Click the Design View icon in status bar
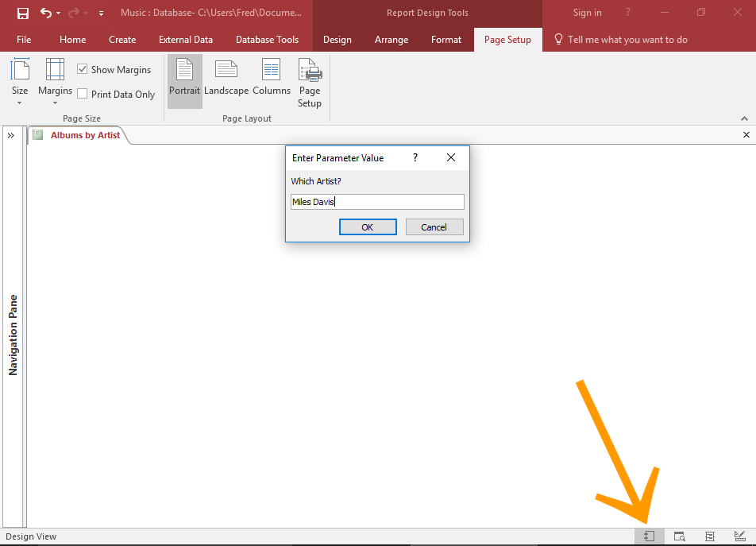756x546 pixels. coord(740,536)
